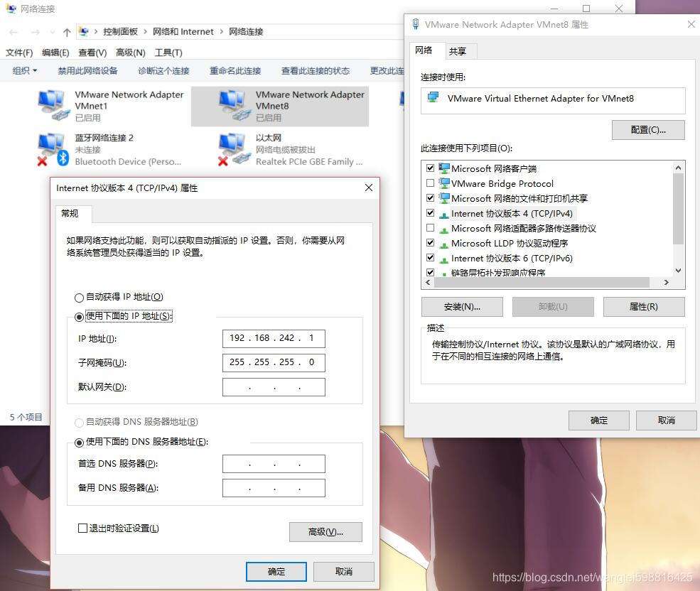
Task: Uncheck Internet 协议版本 6 (TCP/IPv6) checkbox
Action: [431, 258]
